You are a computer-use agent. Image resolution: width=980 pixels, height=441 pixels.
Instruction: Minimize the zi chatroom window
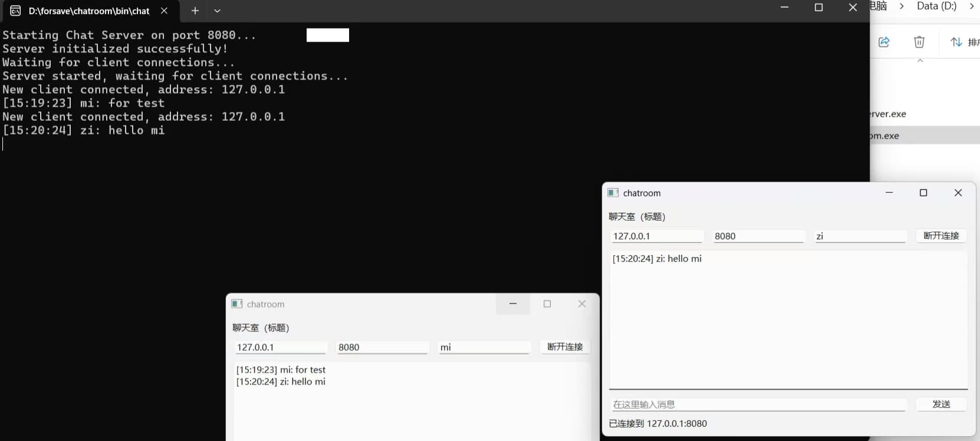[x=889, y=193]
